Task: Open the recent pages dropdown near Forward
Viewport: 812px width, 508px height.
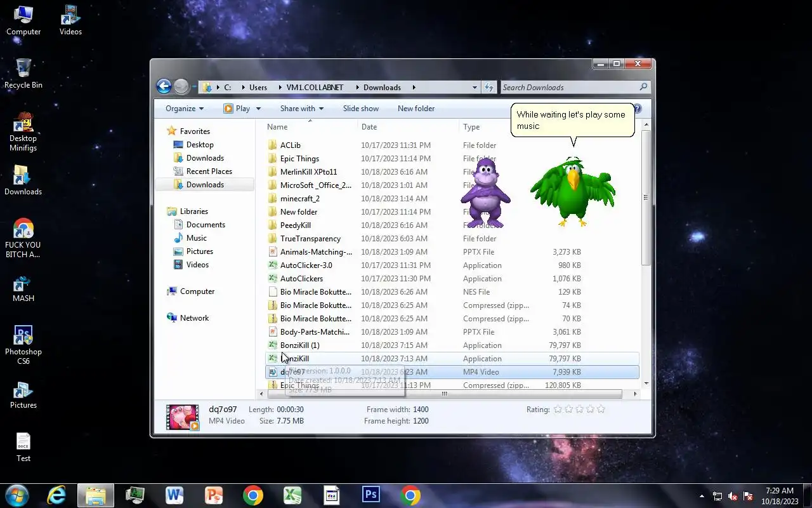Action: 193,87
